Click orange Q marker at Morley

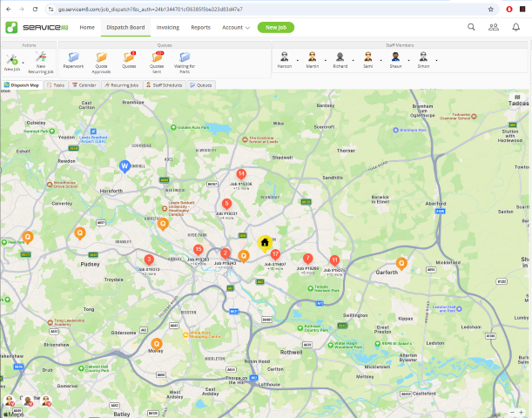[157, 344]
